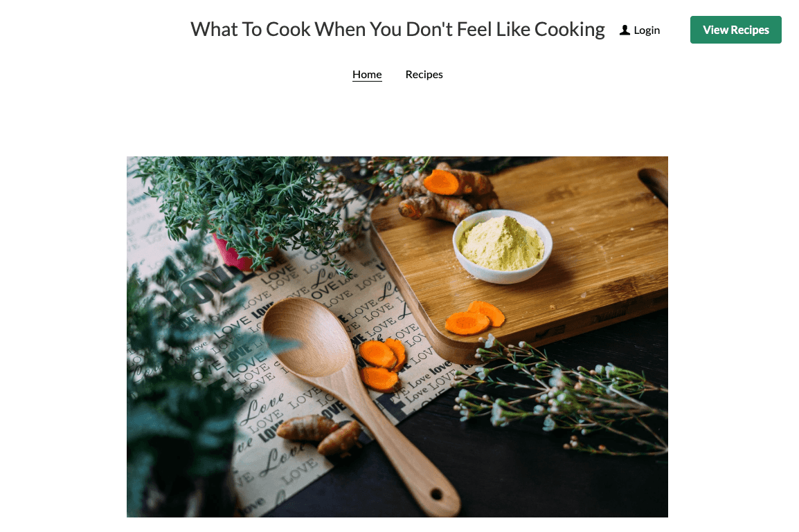This screenshot has height=532, width=799.
Task: Click the white bowl of yellow powder
Action: [x=503, y=246]
